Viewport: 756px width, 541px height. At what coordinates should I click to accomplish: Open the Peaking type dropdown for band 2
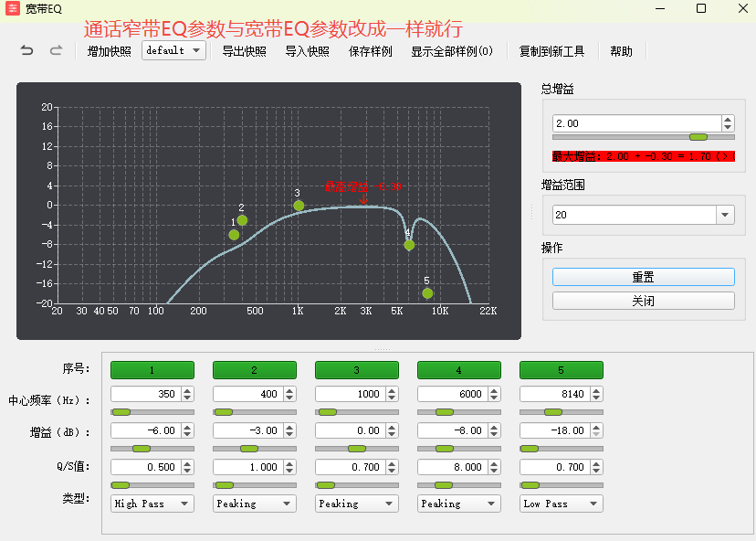click(x=255, y=504)
